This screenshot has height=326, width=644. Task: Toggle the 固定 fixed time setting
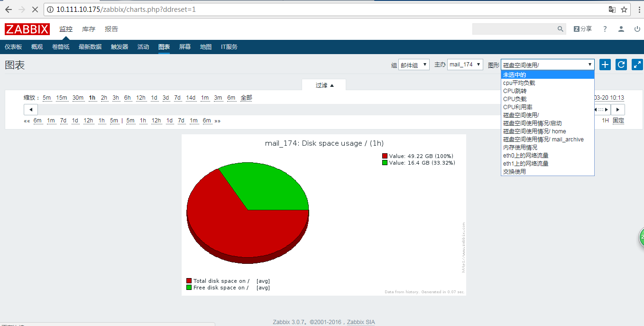click(x=618, y=121)
